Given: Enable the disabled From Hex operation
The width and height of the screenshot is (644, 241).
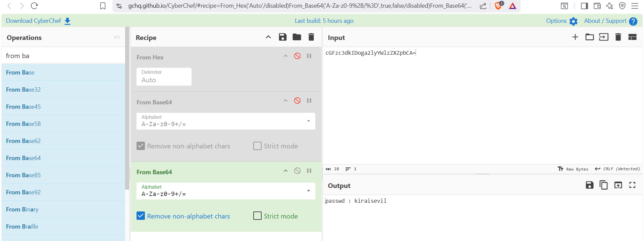Looking at the screenshot, I should point(297,56).
